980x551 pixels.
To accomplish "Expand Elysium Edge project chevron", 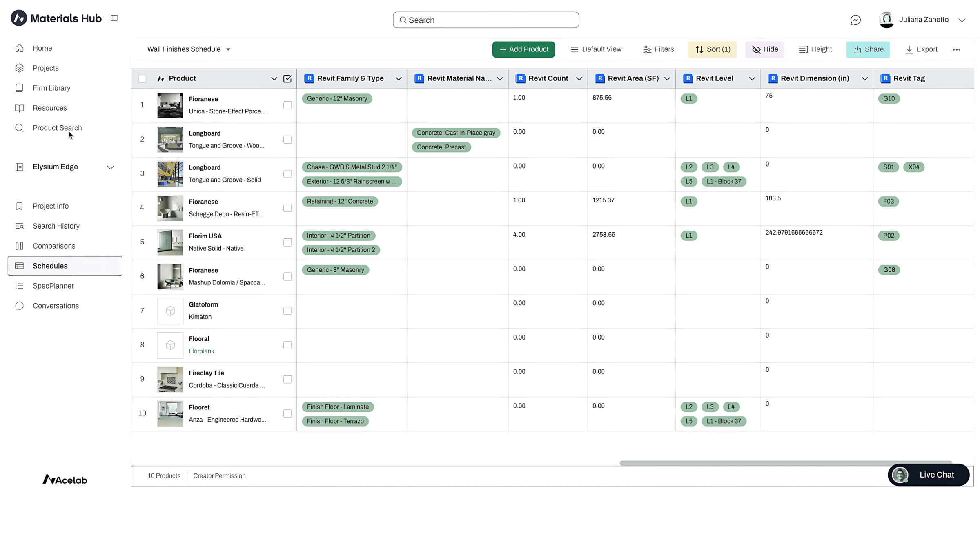I will tap(110, 167).
